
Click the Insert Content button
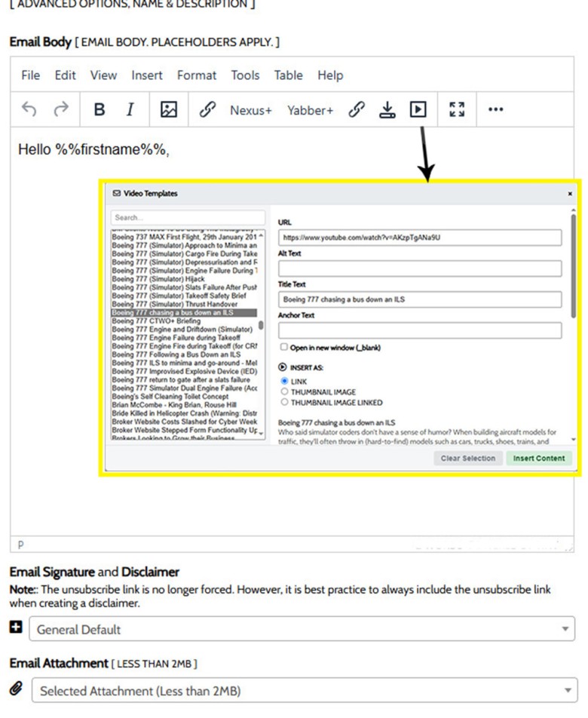(539, 459)
